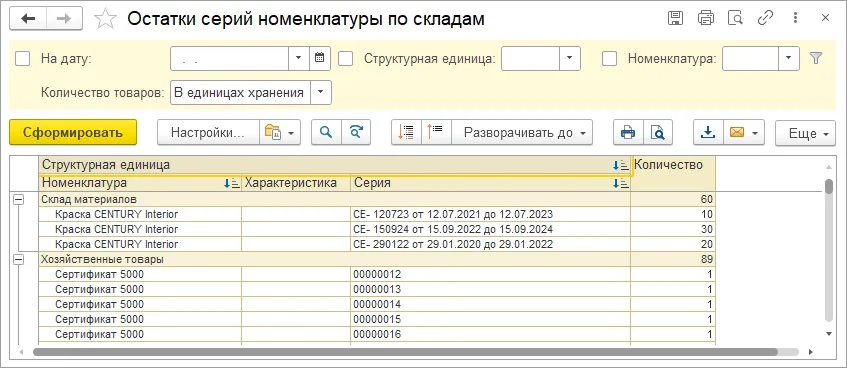Open the Настройки... button
This screenshot has width=847, height=368.
tap(208, 132)
